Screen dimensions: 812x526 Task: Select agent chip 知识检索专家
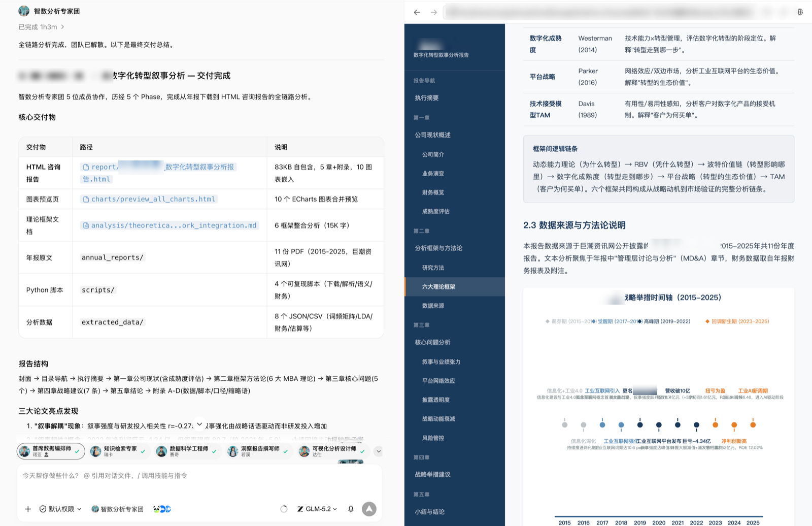click(119, 451)
